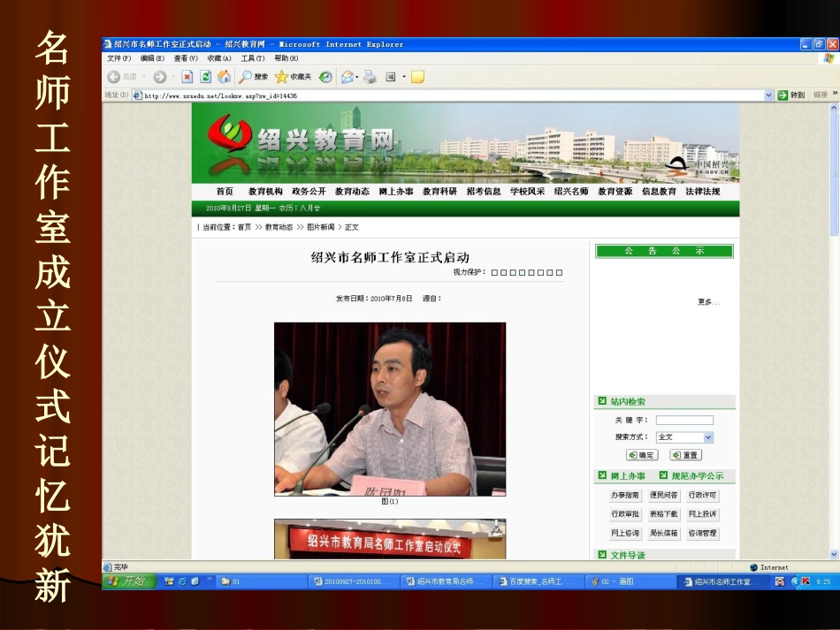Screen dimensions: 840x630
Task: Click the Mail envelope toolbar icon
Action: tap(347, 77)
